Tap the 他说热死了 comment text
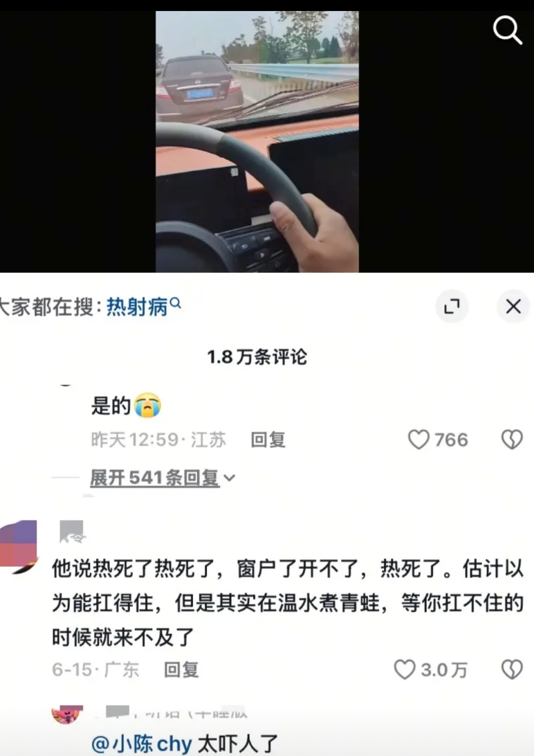This screenshot has width=534, height=756. [x=288, y=603]
